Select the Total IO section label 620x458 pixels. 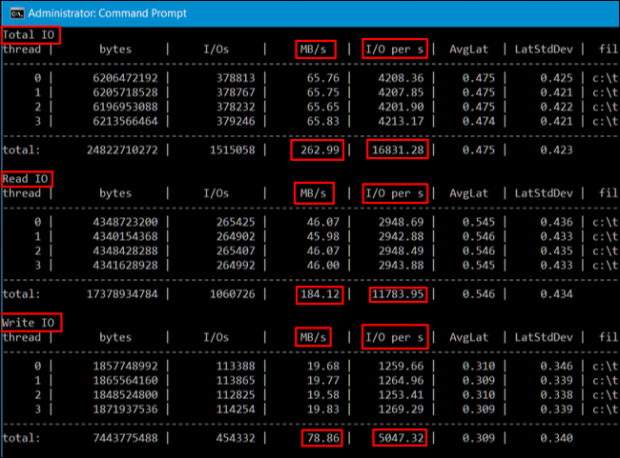pos(30,35)
